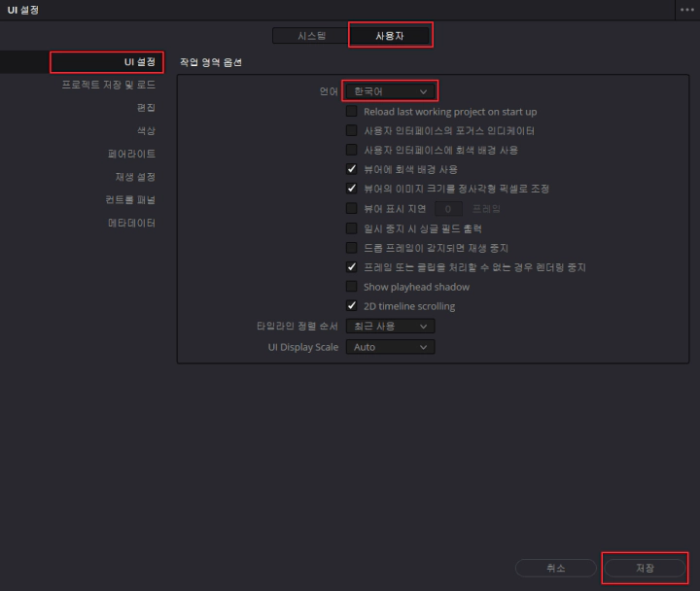Open 타임라인 정렬 순서 dropdown
This screenshot has height=591, width=700.
click(390, 327)
